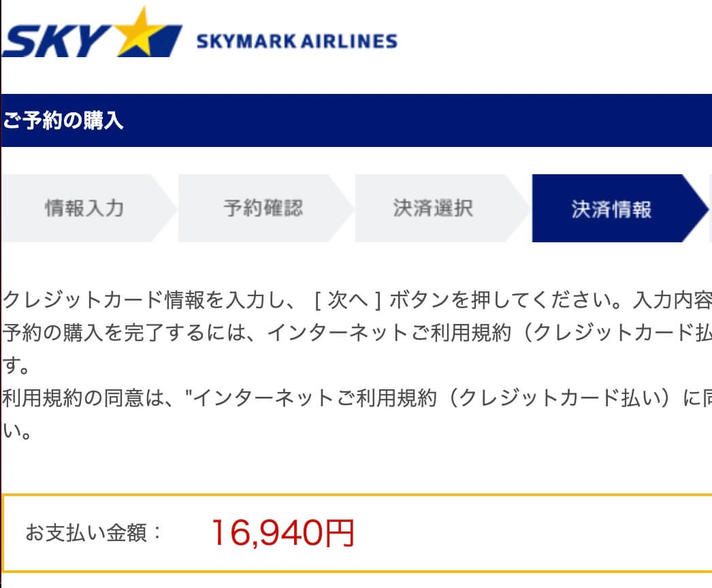The height and width of the screenshot is (588, 712).
Task: Click the ご予約の購入 header title
Action: click(x=63, y=120)
